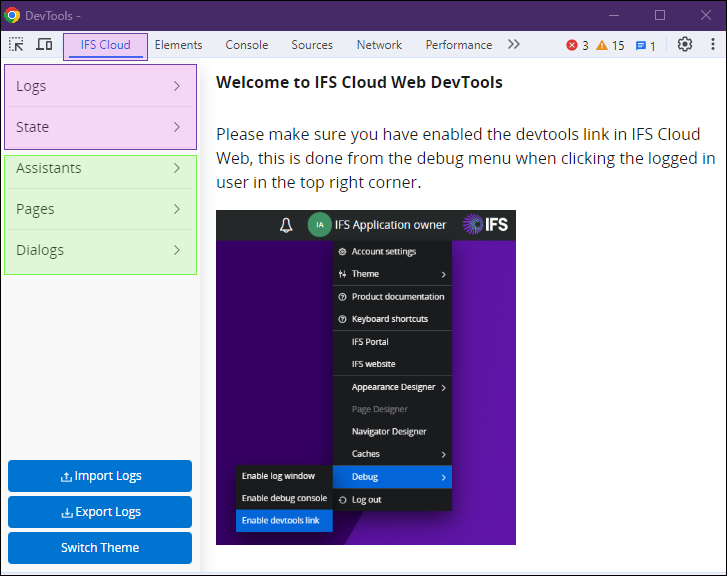Click the Import Logs button

[x=100, y=476]
